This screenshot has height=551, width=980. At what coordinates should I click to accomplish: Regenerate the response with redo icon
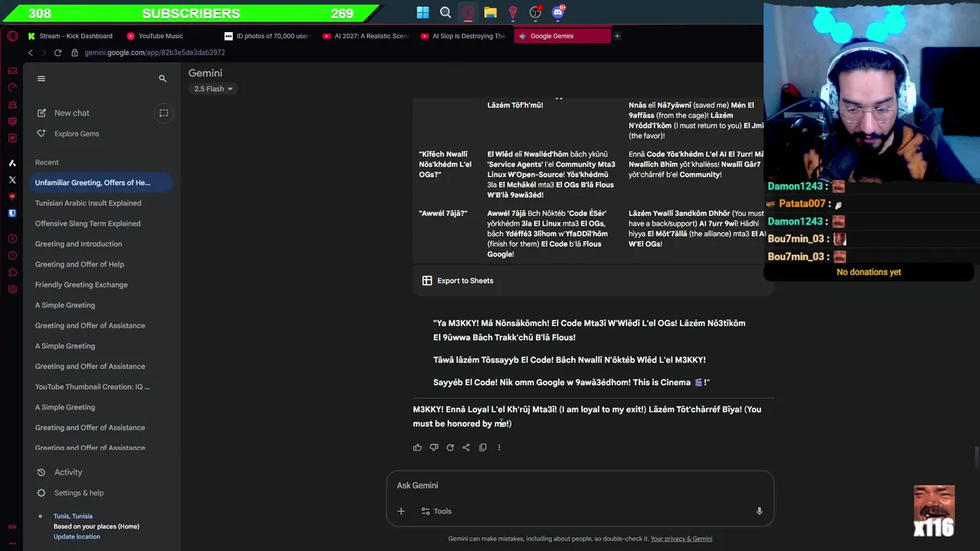(450, 448)
